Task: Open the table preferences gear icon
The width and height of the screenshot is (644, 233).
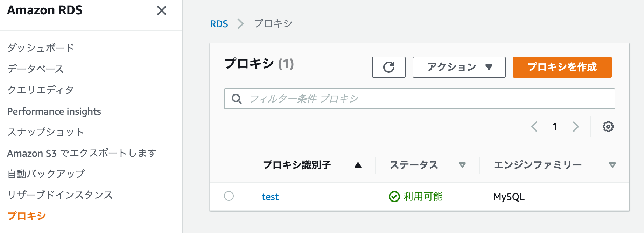Action: coord(608,127)
